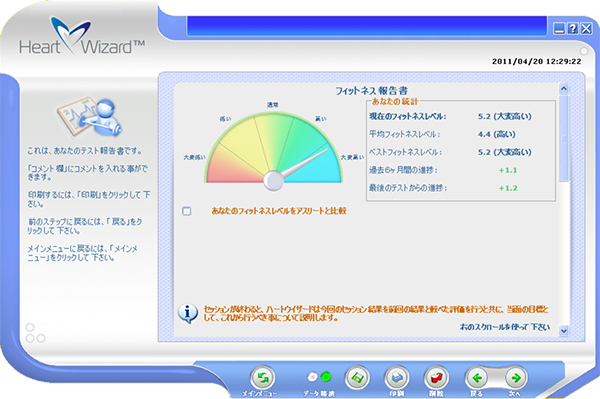Click the ベストフィットネスレベル label
The width and height of the screenshot is (600, 399).
coord(406,152)
